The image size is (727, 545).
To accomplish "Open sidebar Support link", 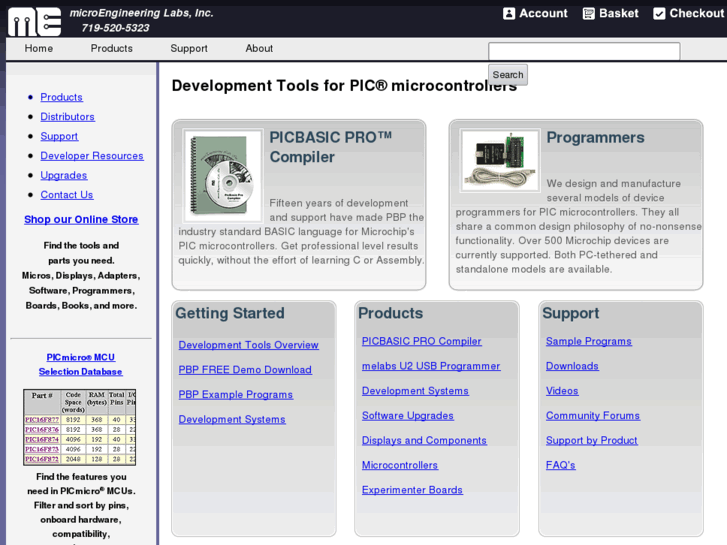I will 59,136.
